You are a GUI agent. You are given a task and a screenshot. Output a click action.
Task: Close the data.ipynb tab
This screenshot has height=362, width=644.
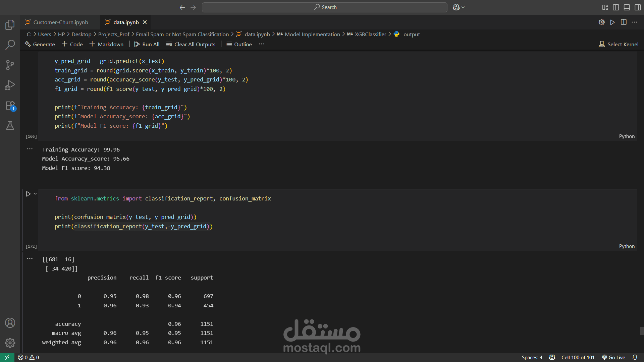tap(145, 22)
